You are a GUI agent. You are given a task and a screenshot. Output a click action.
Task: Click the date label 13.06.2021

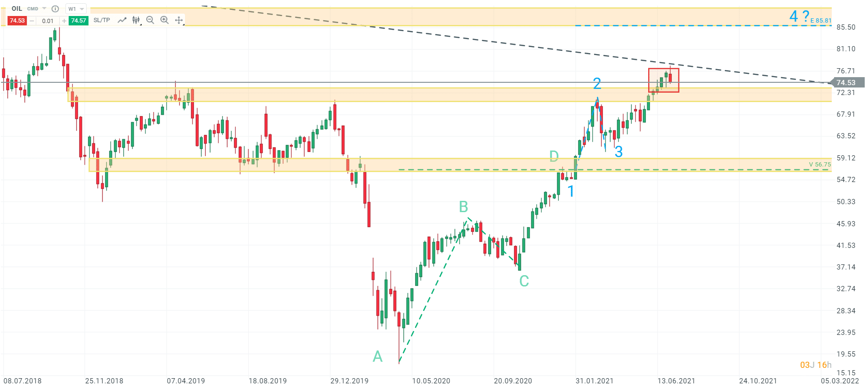[x=676, y=381]
